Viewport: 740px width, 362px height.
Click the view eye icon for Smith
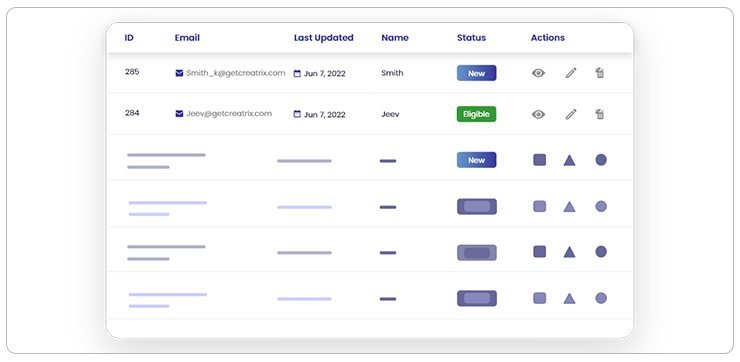click(538, 73)
